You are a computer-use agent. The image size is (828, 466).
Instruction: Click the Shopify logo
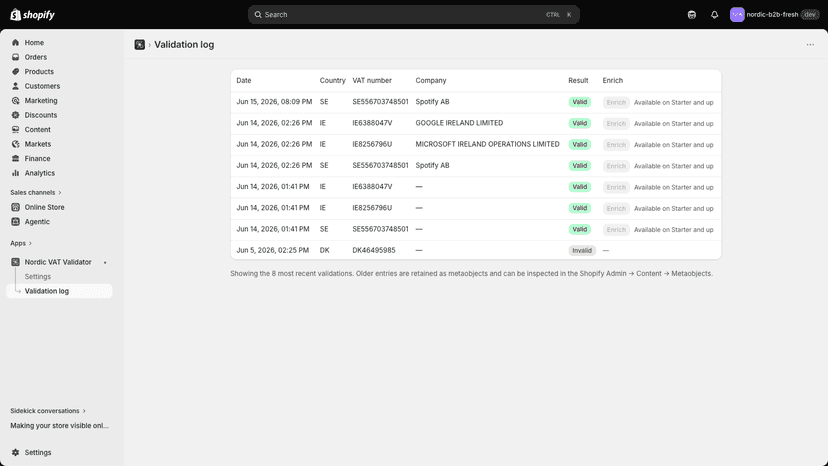[x=32, y=15]
